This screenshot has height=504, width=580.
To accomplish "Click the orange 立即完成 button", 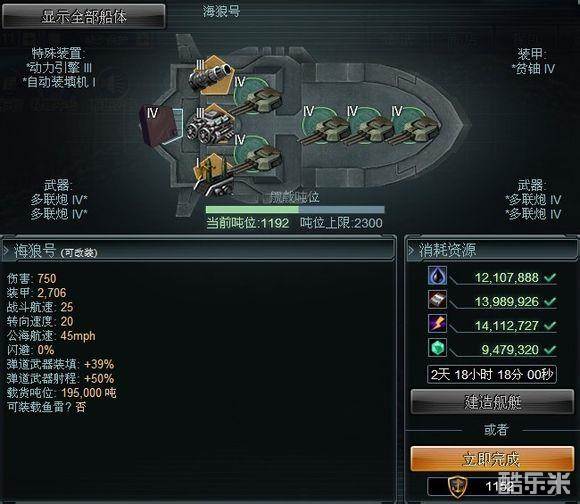I will tap(492, 459).
